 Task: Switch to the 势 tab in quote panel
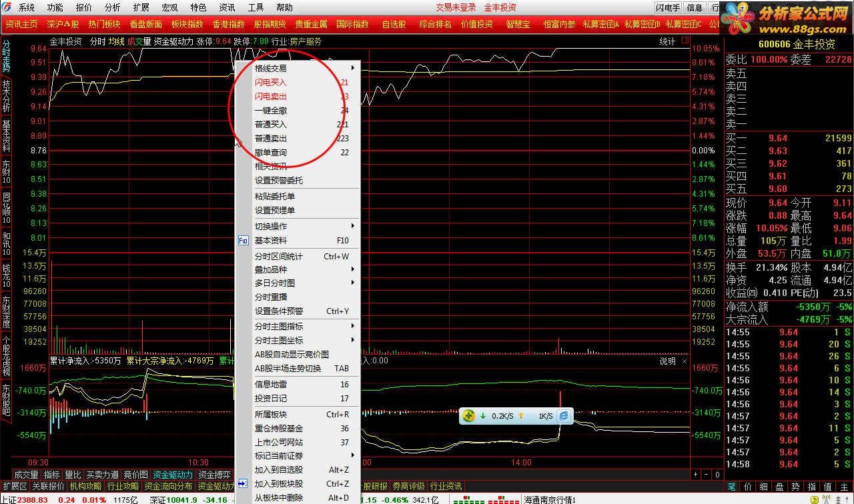click(795, 487)
